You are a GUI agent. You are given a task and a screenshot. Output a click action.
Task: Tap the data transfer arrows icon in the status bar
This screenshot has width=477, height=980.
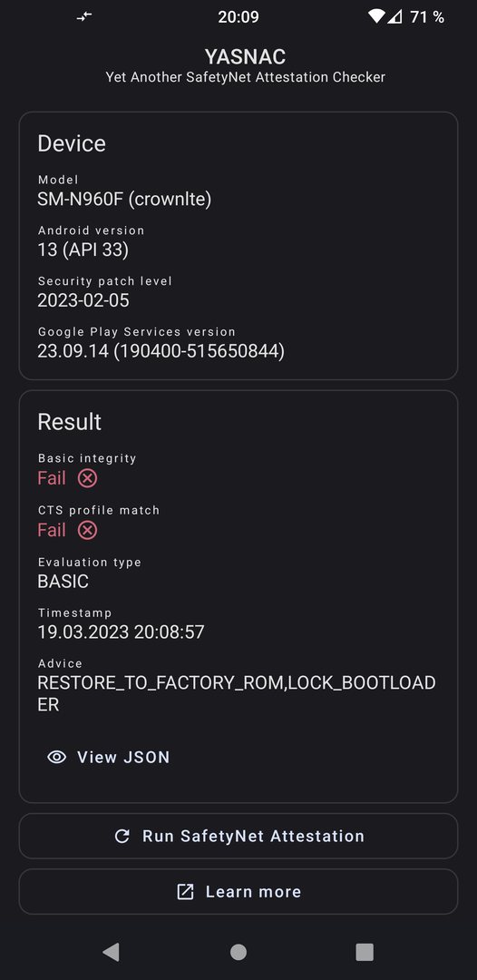[84, 17]
